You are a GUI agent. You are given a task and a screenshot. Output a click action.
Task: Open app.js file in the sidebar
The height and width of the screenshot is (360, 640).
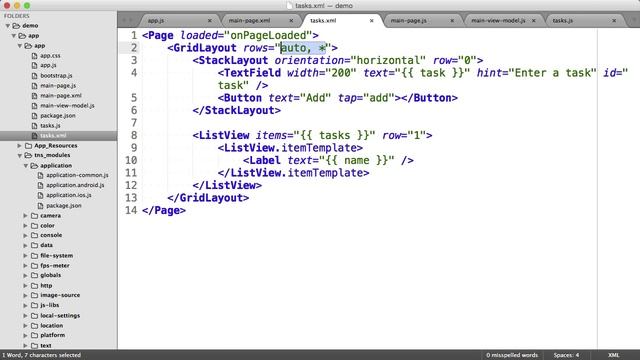tap(48, 65)
